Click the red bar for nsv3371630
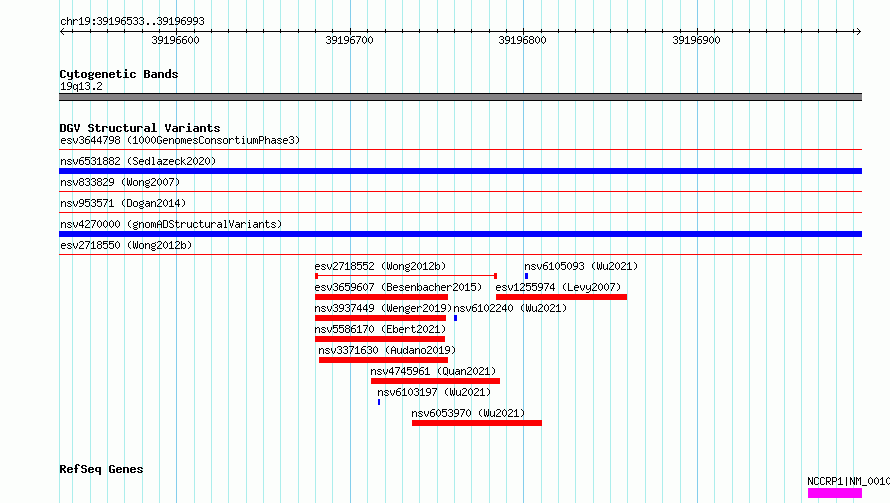This screenshot has height=503, width=890. pyautogui.click(x=383, y=360)
